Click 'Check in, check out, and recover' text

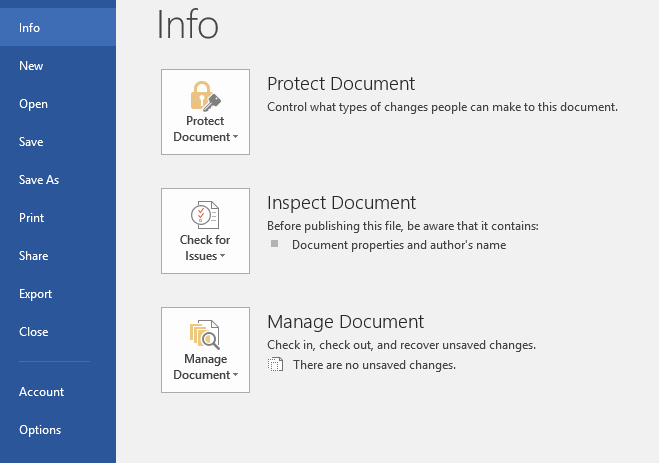pyautogui.click(x=401, y=345)
